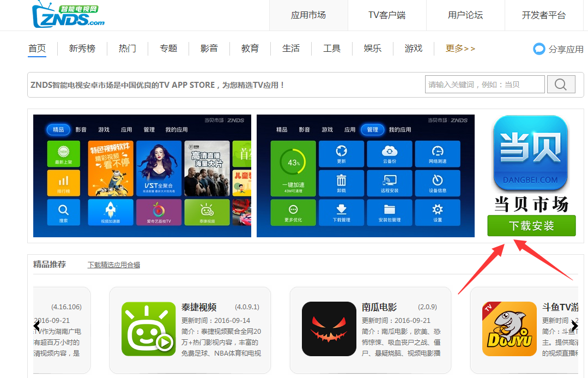Click 最新上架 tile in banner
The width and height of the screenshot is (588, 378).
click(x=64, y=153)
